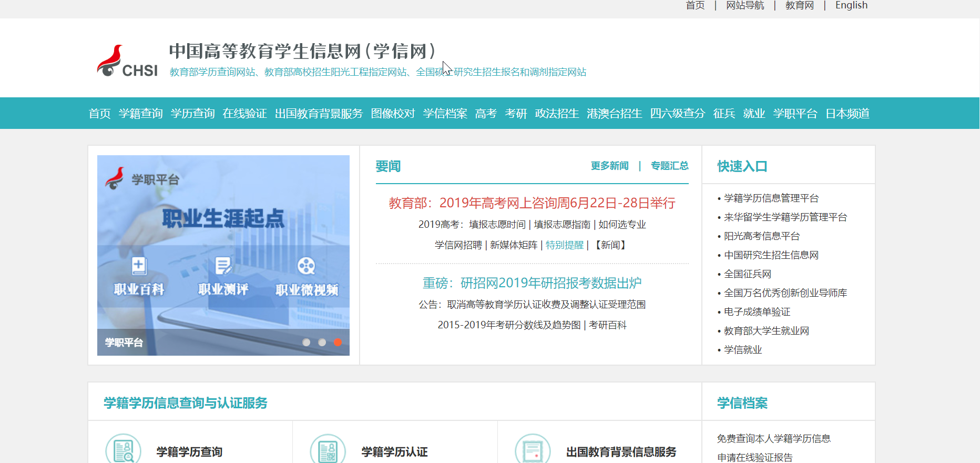Open 专题汇总 link
Screen dimensions: 980x463
click(669, 166)
